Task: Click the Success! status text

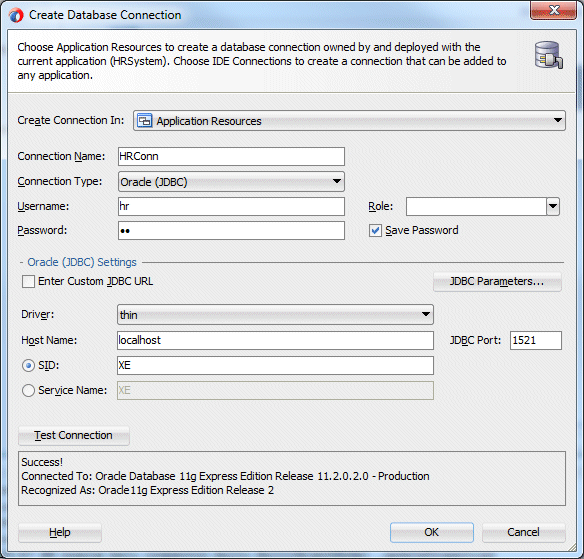Action: click(42, 462)
